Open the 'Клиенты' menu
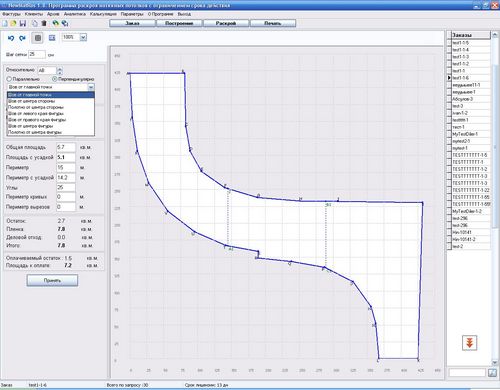 pos(34,14)
